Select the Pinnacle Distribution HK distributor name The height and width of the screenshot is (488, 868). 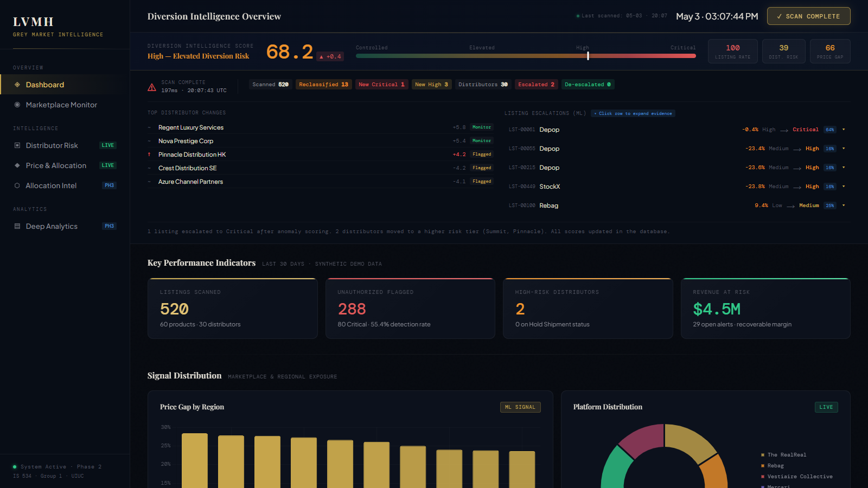192,155
